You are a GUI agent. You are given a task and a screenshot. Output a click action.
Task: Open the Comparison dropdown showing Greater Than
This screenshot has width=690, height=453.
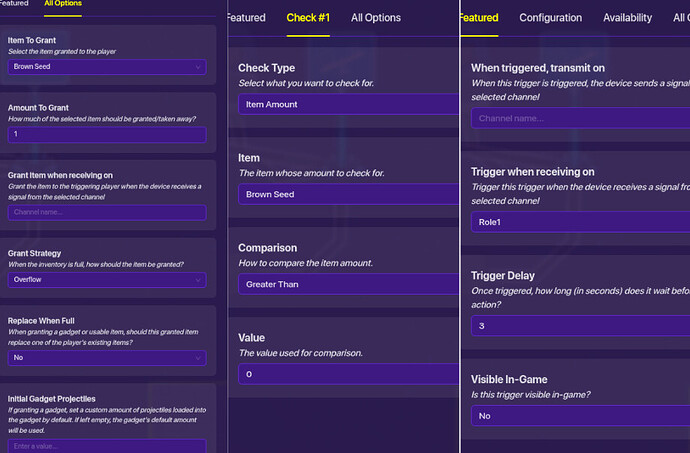click(x=347, y=284)
